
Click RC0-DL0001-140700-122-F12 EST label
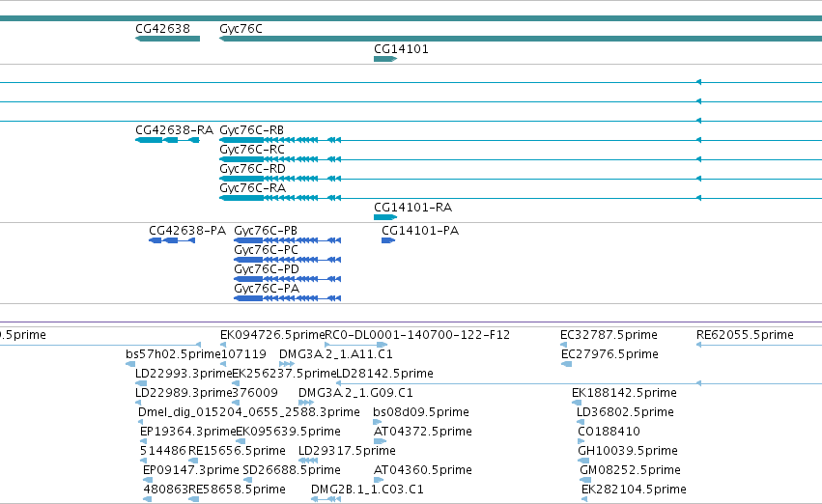tap(417, 335)
